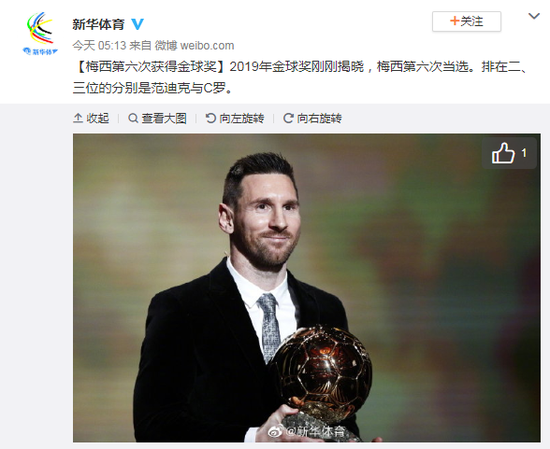The width and height of the screenshot is (550, 449).
Task: Click the blue verified V badge
Action: [137, 24]
